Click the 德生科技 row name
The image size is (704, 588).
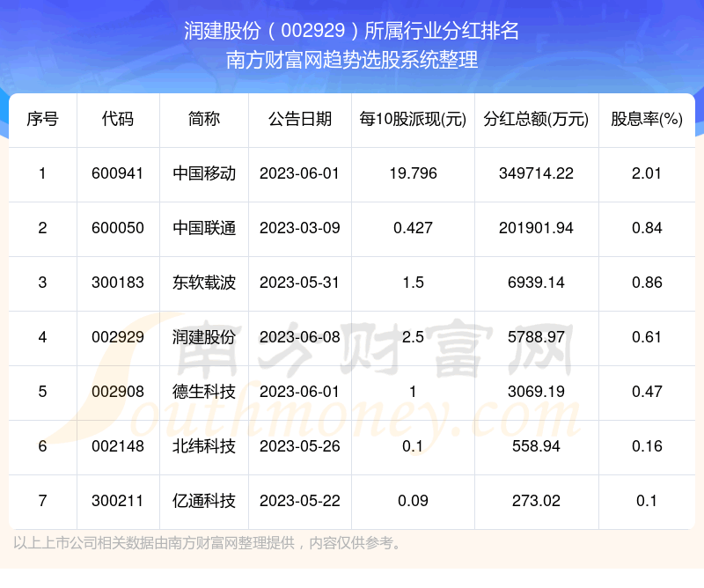[x=204, y=392]
